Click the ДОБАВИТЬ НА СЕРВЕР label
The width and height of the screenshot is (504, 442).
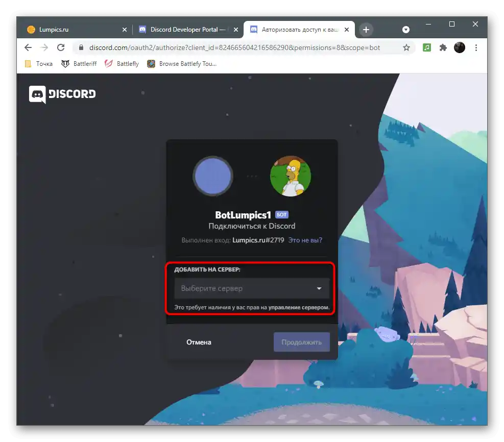207,269
